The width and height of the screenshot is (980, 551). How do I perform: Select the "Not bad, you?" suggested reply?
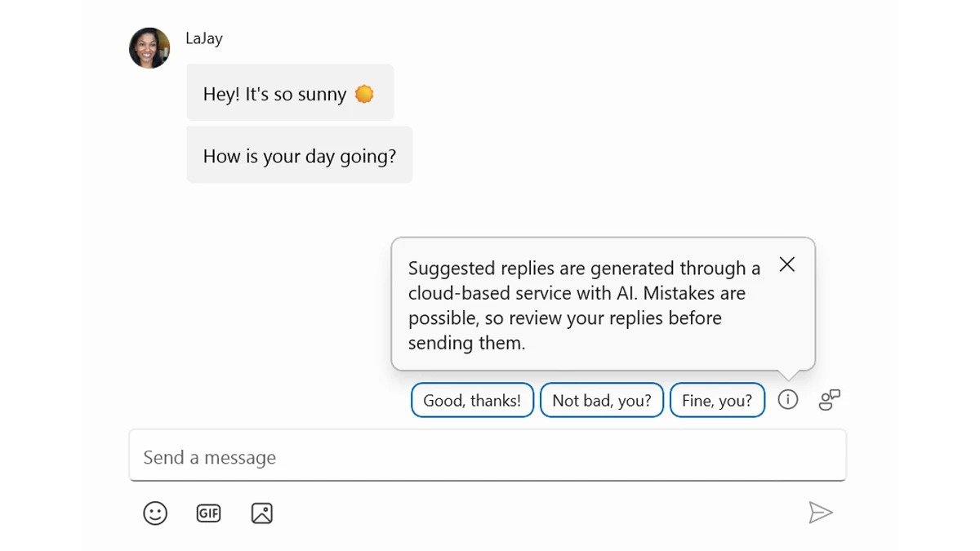click(602, 401)
